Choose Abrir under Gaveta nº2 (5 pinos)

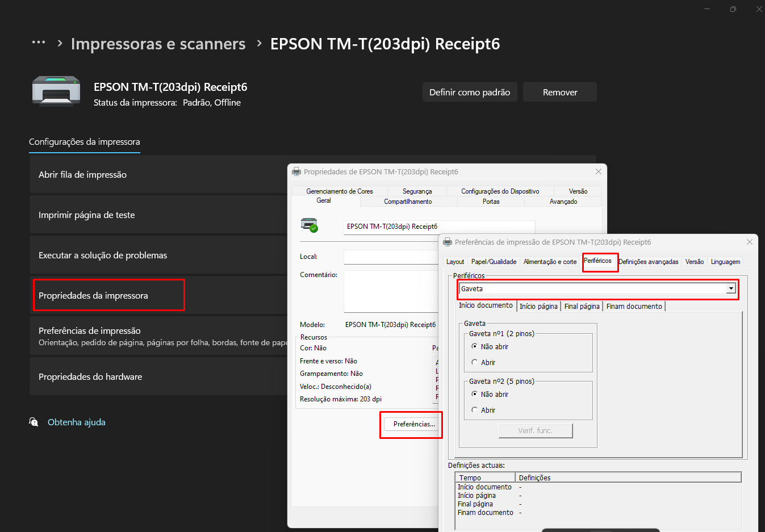coord(475,410)
